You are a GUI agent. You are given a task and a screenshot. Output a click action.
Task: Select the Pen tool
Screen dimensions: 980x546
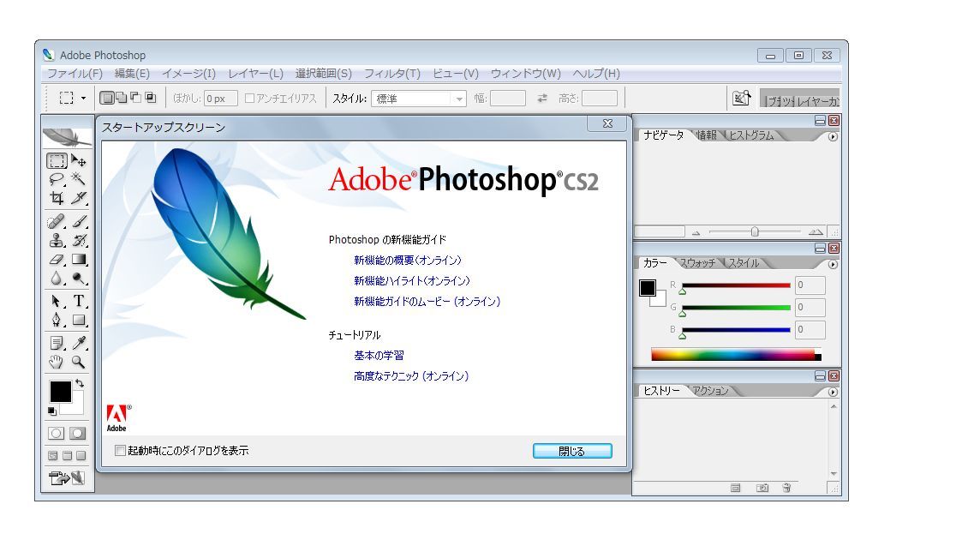pyautogui.click(x=57, y=320)
